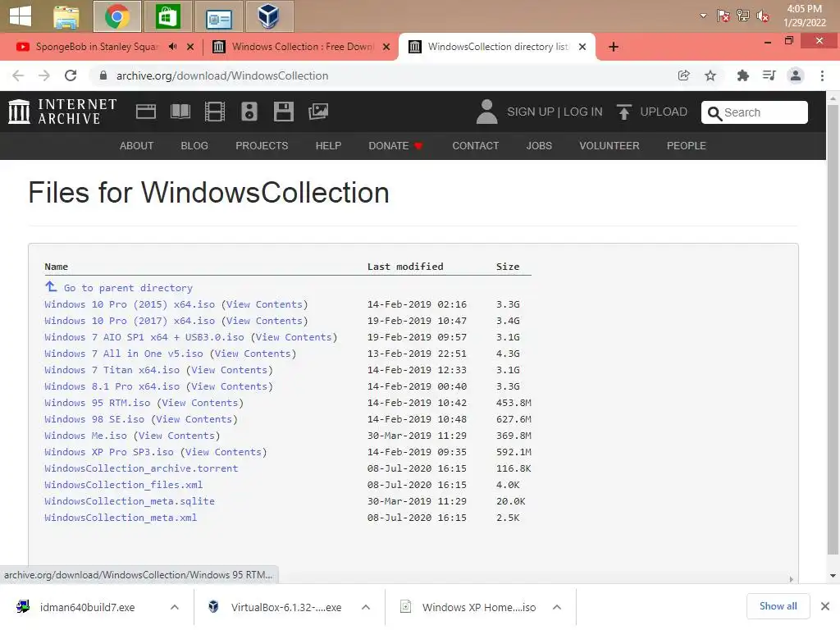View Contents of Windows 7 Titan x64.iso
The image size is (840, 630).
tap(230, 370)
